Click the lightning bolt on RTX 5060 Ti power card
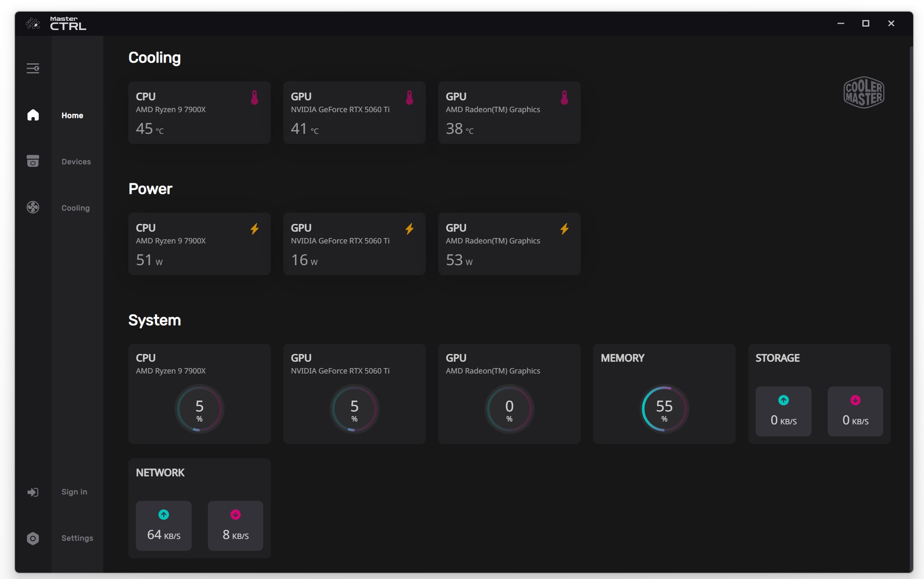The width and height of the screenshot is (924, 579). [410, 228]
